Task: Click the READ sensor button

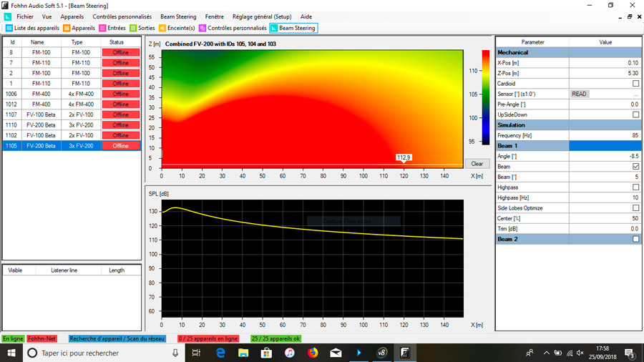Action: pos(580,94)
